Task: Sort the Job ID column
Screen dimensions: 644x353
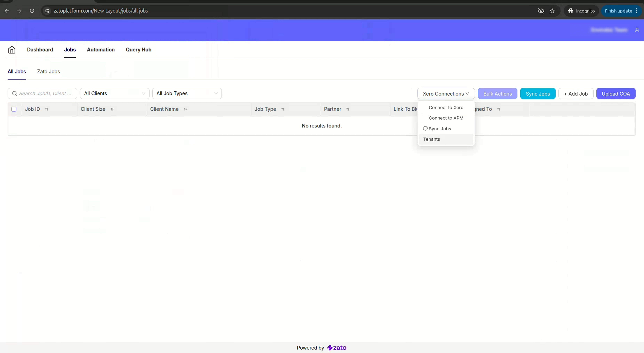Action: pos(47,109)
